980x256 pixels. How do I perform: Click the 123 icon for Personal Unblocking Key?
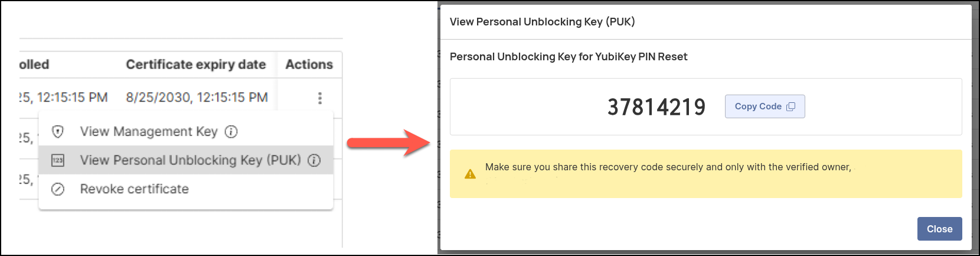(58, 160)
